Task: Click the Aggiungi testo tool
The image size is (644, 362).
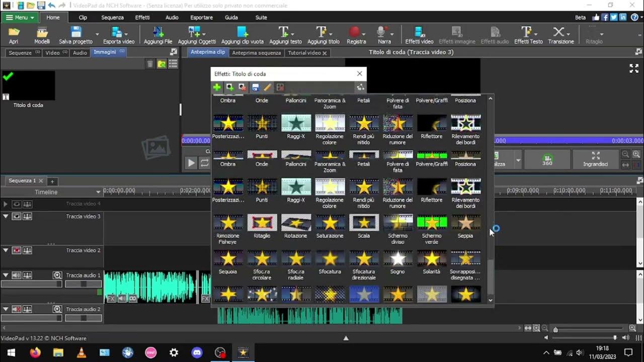Action: [285, 35]
